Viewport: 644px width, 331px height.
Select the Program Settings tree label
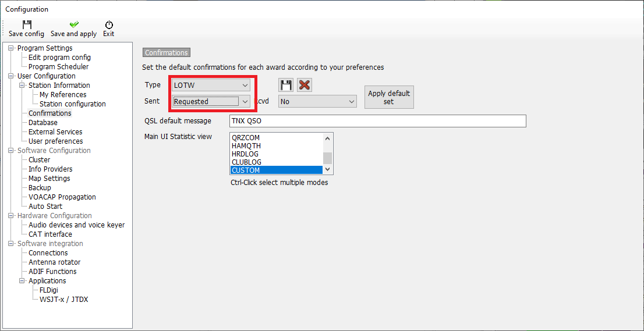coord(45,48)
